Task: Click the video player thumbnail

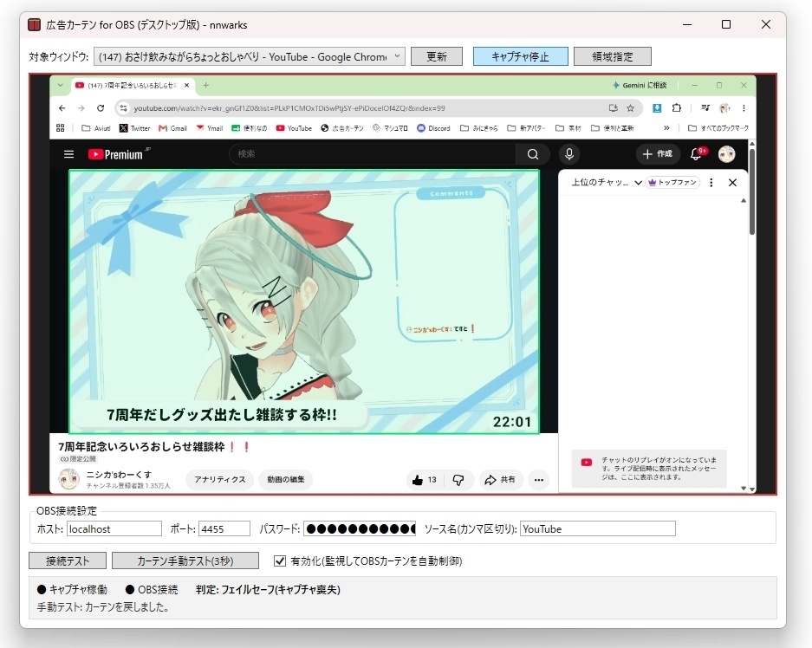Action: point(304,301)
